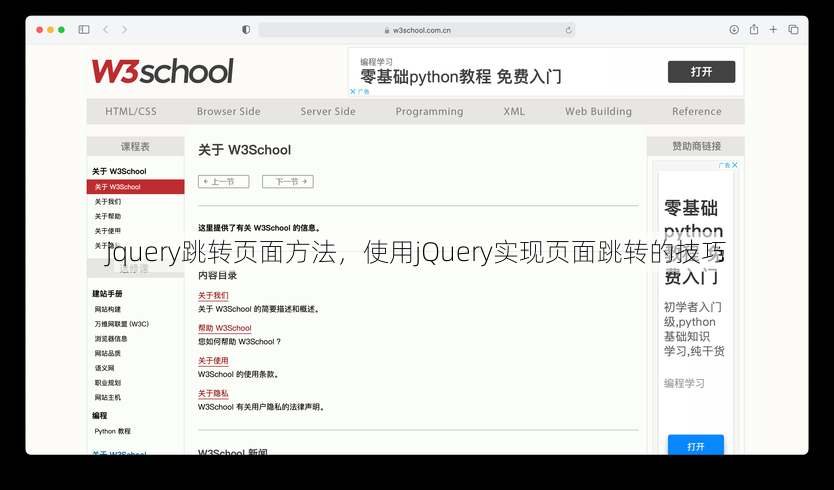
Task: Open 关于使用 in the left sidebar
Action: tap(108, 231)
